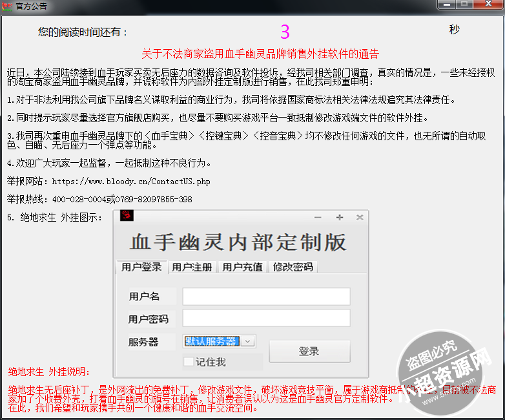Tick the 记住我 checkbox

[189, 362]
